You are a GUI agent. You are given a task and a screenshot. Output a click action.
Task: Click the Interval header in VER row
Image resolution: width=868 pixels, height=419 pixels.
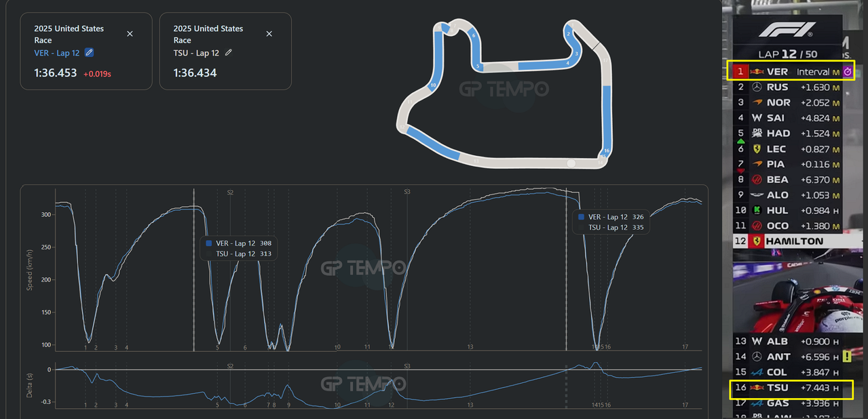coord(813,71)
